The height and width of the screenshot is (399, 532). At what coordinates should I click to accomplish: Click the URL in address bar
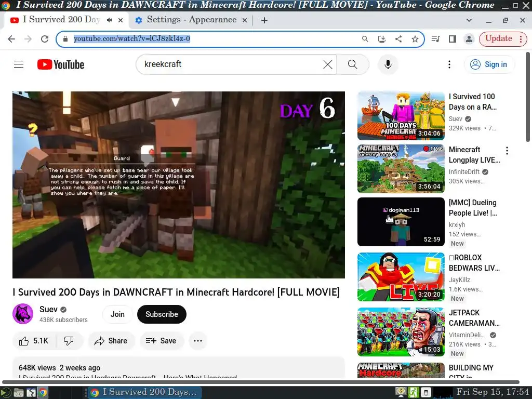pyautogui.click(x=131, y=38)
